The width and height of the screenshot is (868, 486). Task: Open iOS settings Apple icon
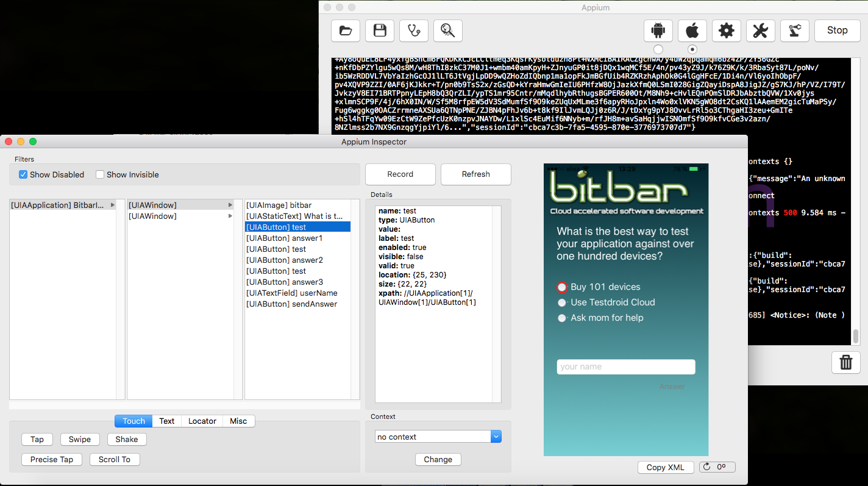692,30
